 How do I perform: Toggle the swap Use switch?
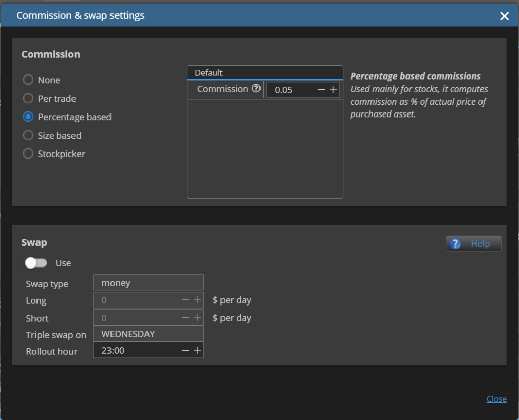(36, 263)
